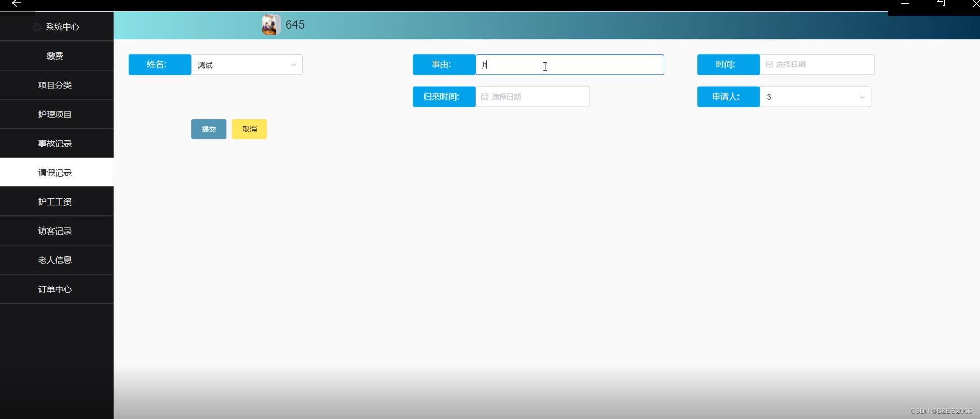Click the calendar icon in 时间 field
Screen dimensions: 980x419
click(769, 65)
